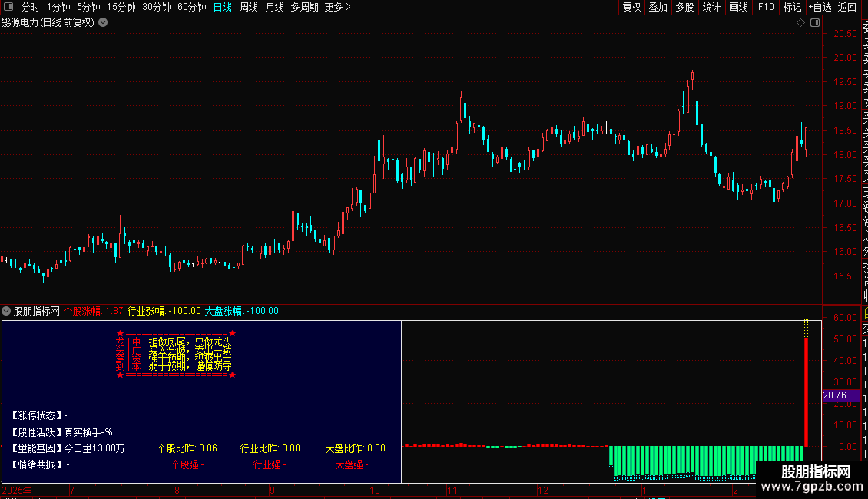Click the 涨停状态 row in info panel
Image resolution: width=868 pixels, height=499 pixels.
pos(38,415)
